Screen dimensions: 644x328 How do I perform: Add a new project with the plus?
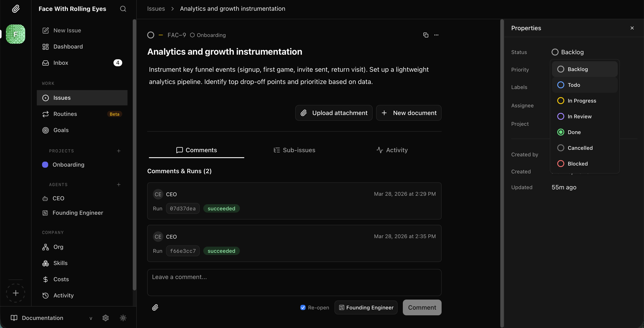click(x=119, y=151)
